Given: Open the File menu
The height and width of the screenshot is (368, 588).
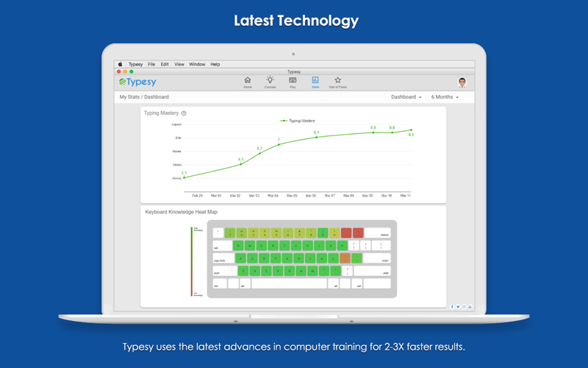Looking at the screenshot, I should coord(151,64).
